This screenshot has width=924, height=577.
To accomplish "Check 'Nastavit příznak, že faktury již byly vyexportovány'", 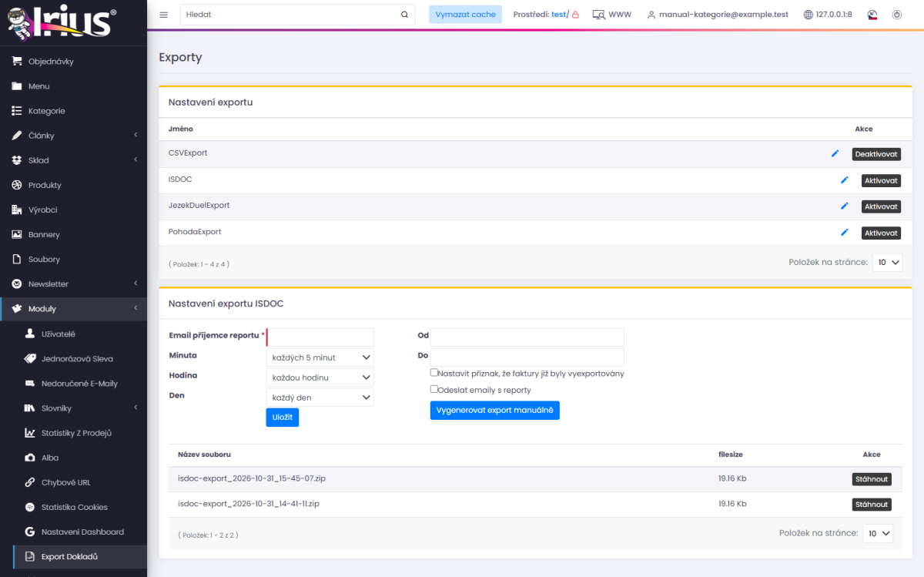I will (434, 373).
